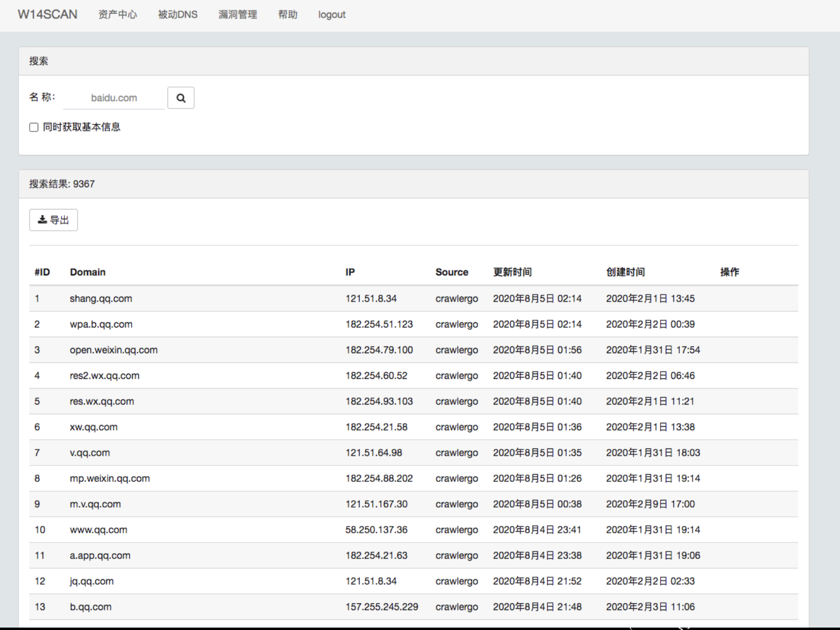Select domain shang.qq.com
The image size is (840, 630).
tap(101, 299)
